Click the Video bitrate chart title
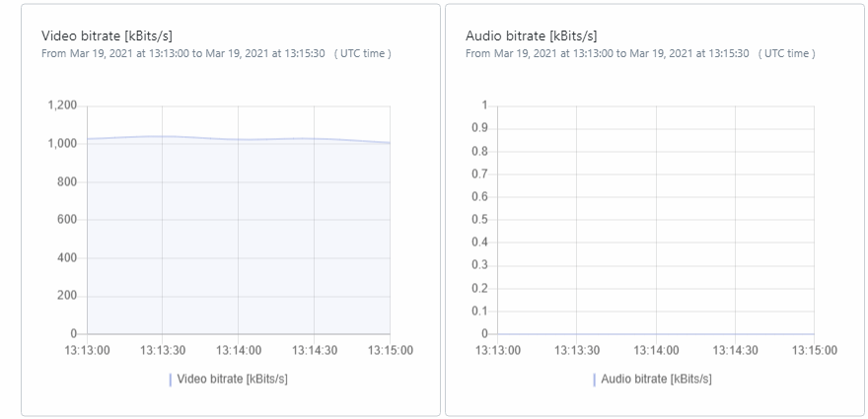The width and height of the screenshot is (868, 419). tap(107, 35)
